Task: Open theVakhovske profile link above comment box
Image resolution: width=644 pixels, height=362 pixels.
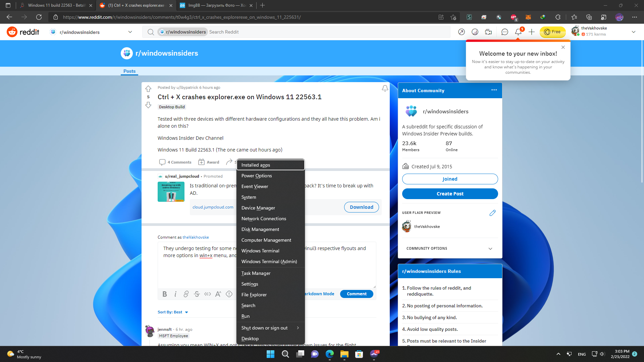Action: click(196, 237)
